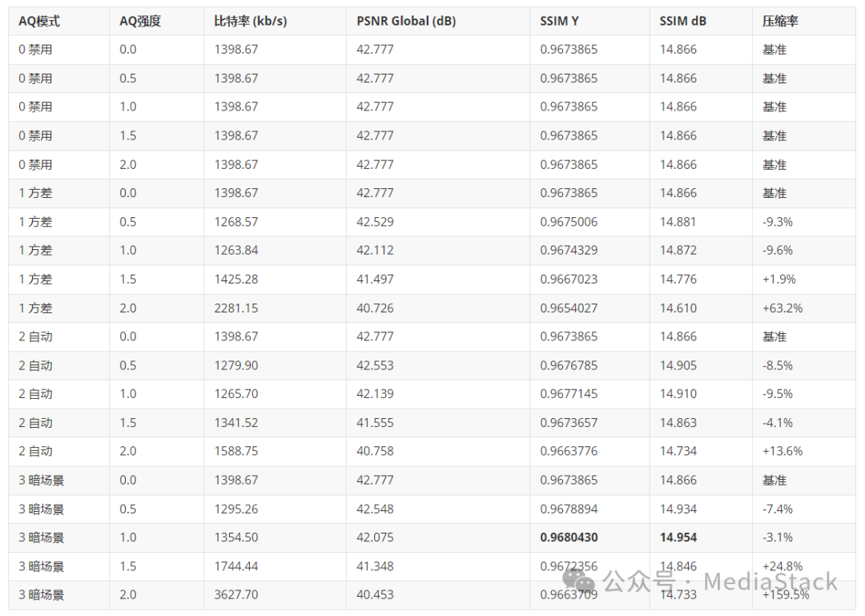Select the bold 0.9680430 SSIM Y cell
Image resolution: width=865 pixels, height=616 pixels.
[569, 537]
